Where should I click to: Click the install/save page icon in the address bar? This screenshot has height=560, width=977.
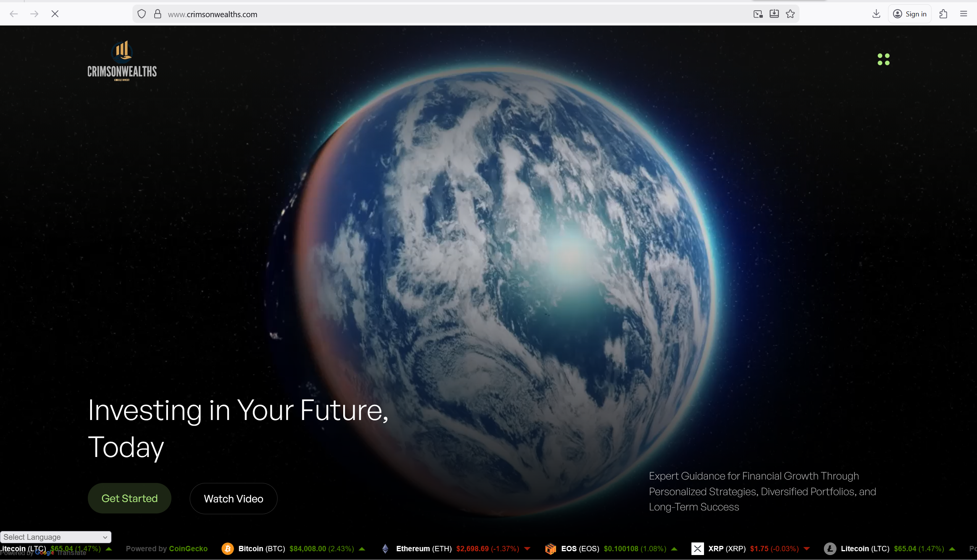click(x=774, y=14)
